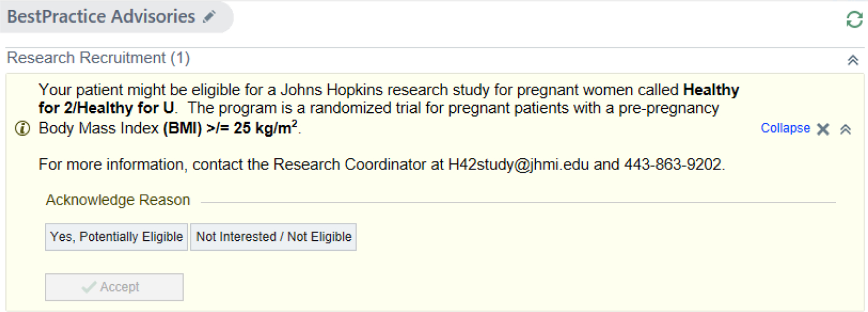The image size is (868, 312).
Task: Click the bold BMI >/= 25 kg/m² text
Action: [x=230, y=128]
